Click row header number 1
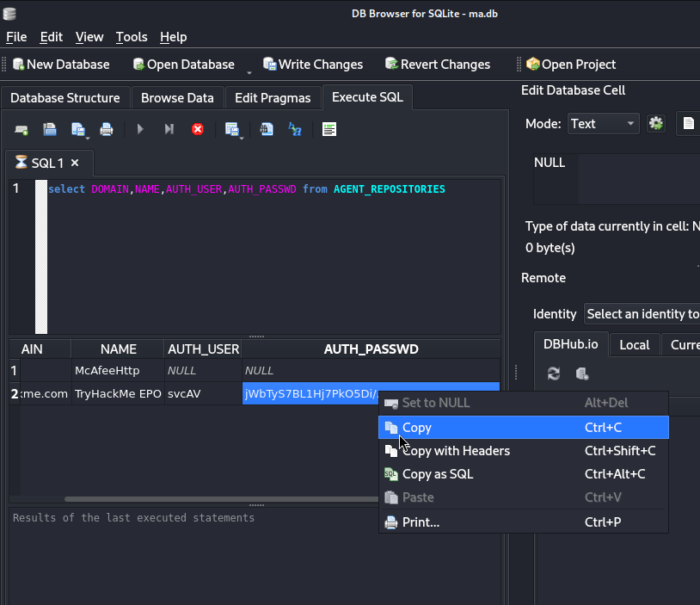Screen dimensions: 700x605 (15, 370)
